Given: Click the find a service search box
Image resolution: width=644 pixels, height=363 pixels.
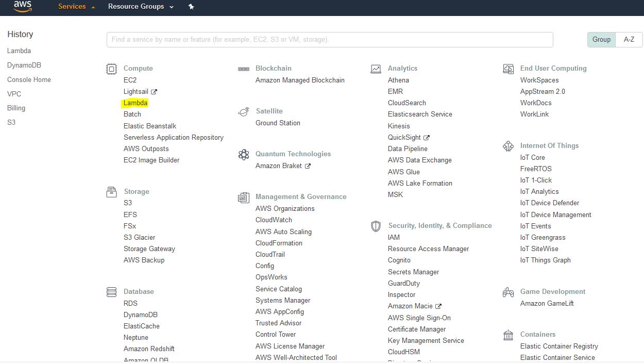Looking at the screenshot, I should point(330,40).
